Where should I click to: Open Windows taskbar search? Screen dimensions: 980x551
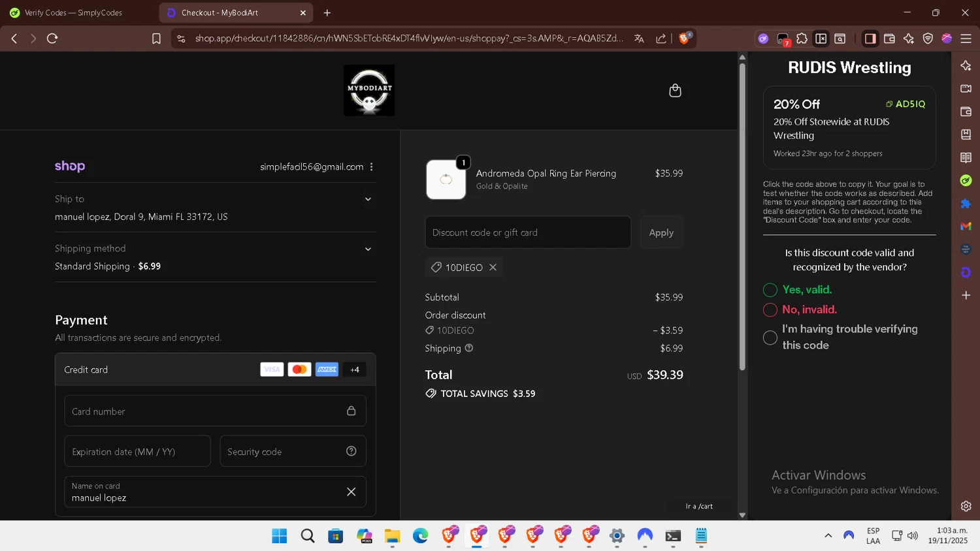[308, 536]
